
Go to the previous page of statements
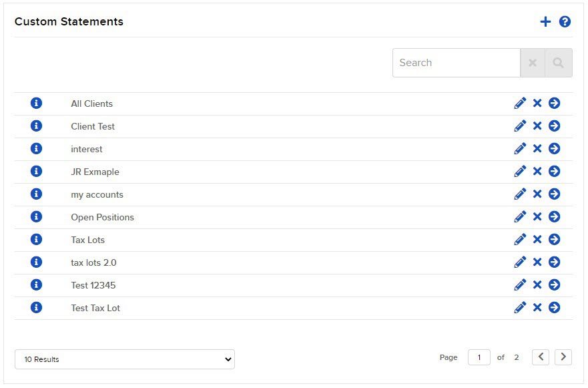pos(541,357)
